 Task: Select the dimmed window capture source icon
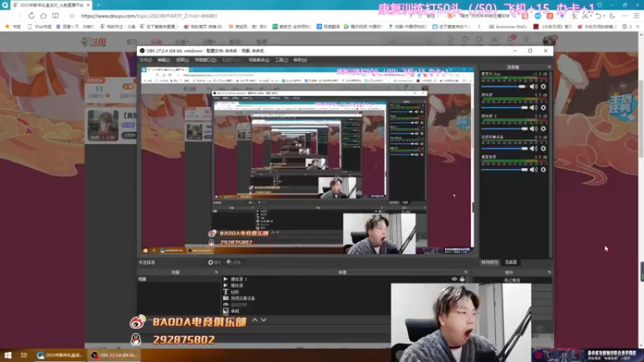[x=225, y=305]
